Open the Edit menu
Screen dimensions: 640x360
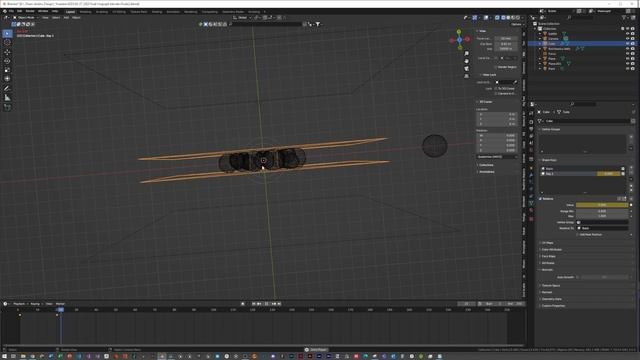tap(19, 11)
